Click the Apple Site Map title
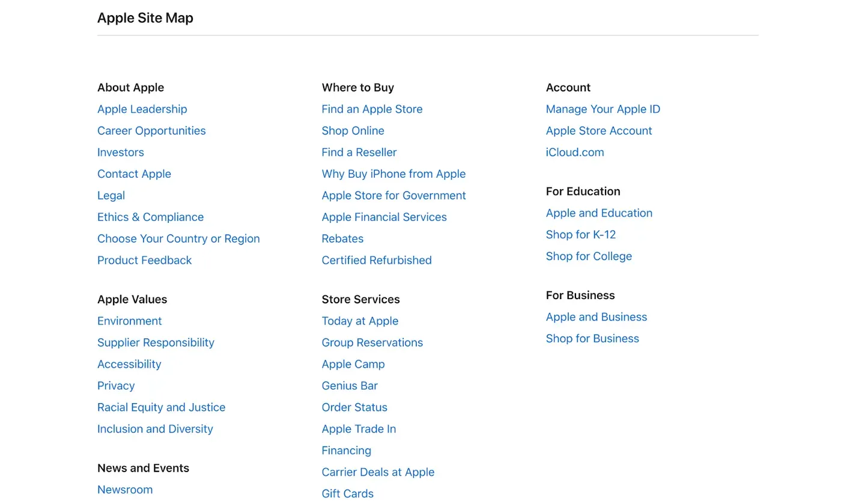The width and height of the screenshot is (841, 504). 145,18
